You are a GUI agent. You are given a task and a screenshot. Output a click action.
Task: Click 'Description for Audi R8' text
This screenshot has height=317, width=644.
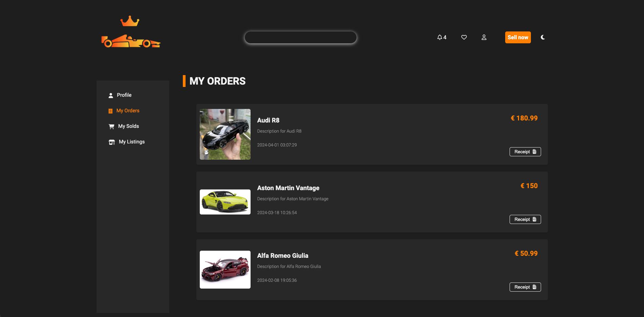279,131
